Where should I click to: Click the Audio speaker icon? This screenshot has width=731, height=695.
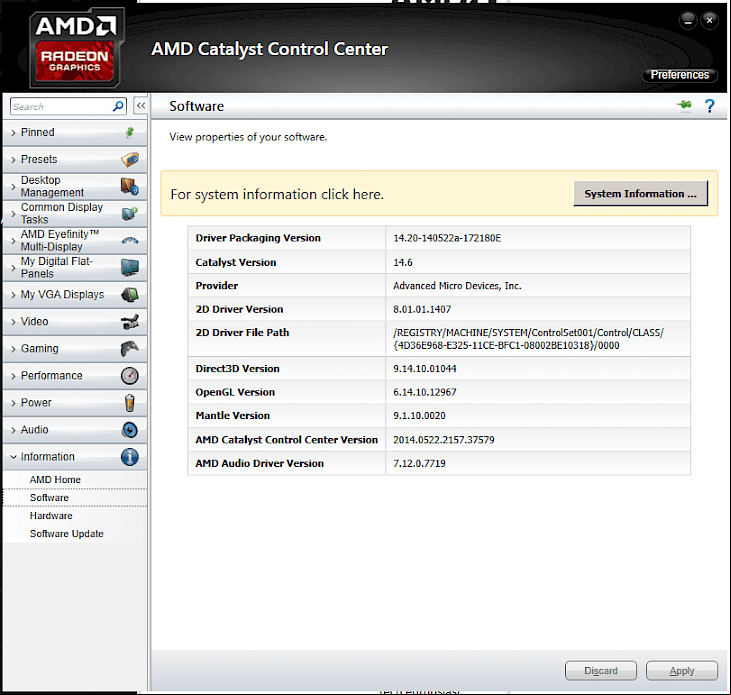pos(130,430)
